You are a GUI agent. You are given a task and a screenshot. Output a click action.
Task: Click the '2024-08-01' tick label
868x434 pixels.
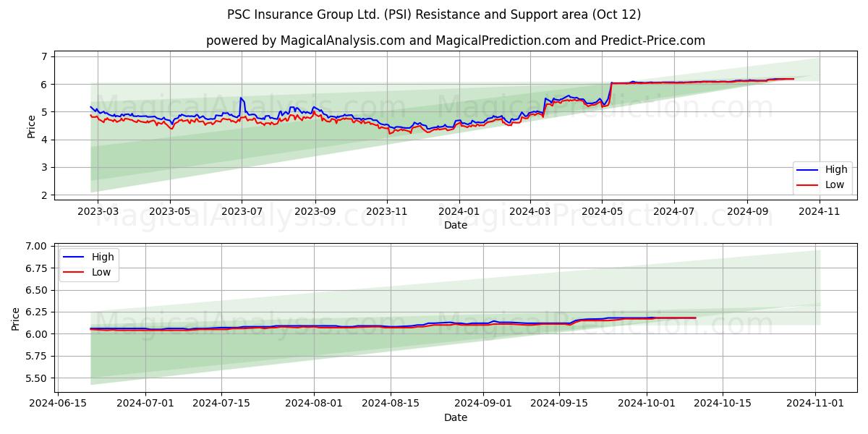315,403
